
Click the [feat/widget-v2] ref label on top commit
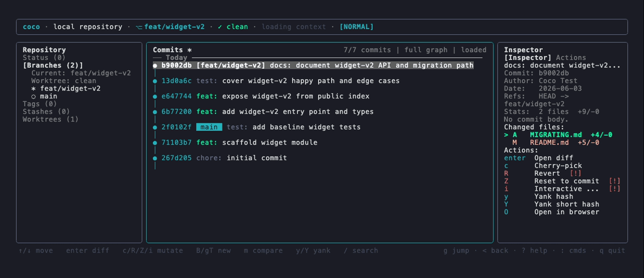pyautogui.click(x=231, y=65)
